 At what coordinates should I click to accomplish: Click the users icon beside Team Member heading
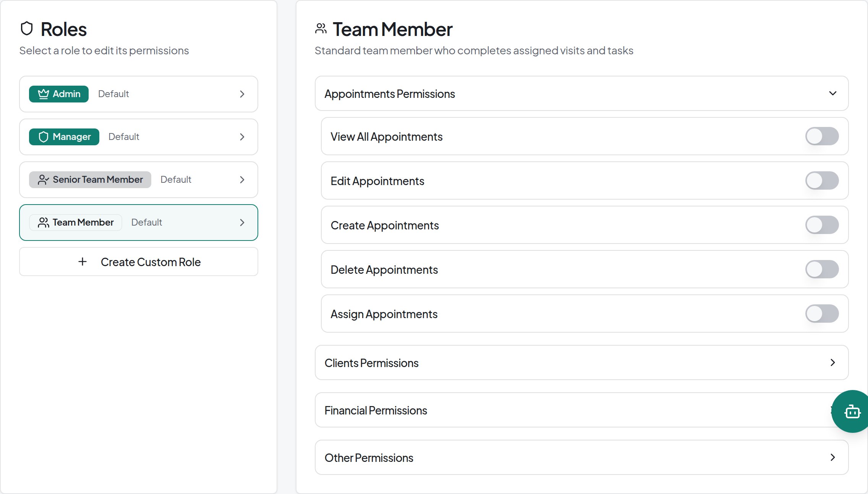click(321, 29)
